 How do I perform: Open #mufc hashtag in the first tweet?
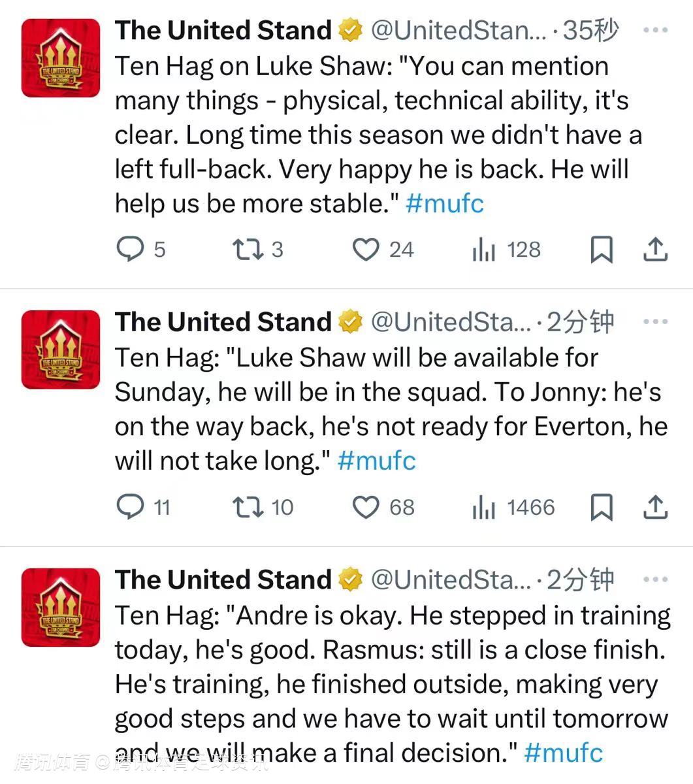pyautogui.click(x=444, y=203)
